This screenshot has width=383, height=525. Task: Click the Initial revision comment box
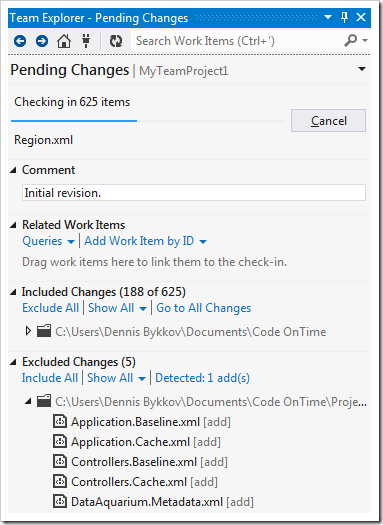click(194, 193)
